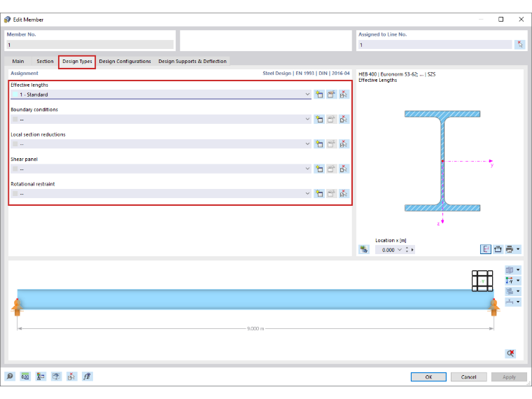Confirm with the OK button
Image resolution: width=532 pixels, height=399 pixels.
(x=428, y=377)
